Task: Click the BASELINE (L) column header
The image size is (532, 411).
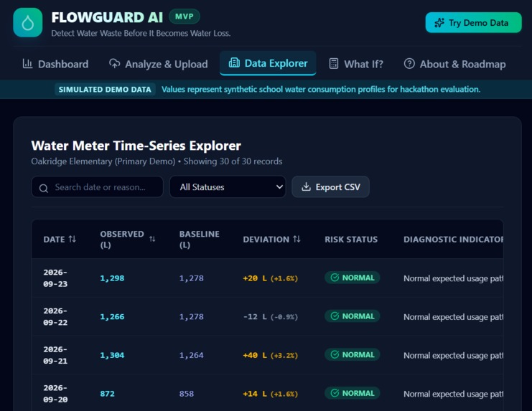Action: click(200, 240)
